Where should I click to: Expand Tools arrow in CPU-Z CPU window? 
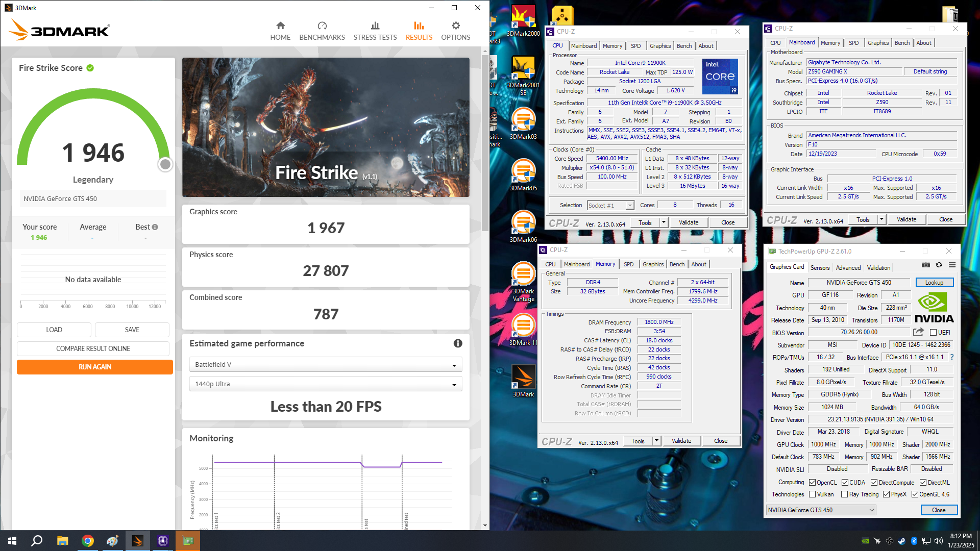(x=664, y=222)
